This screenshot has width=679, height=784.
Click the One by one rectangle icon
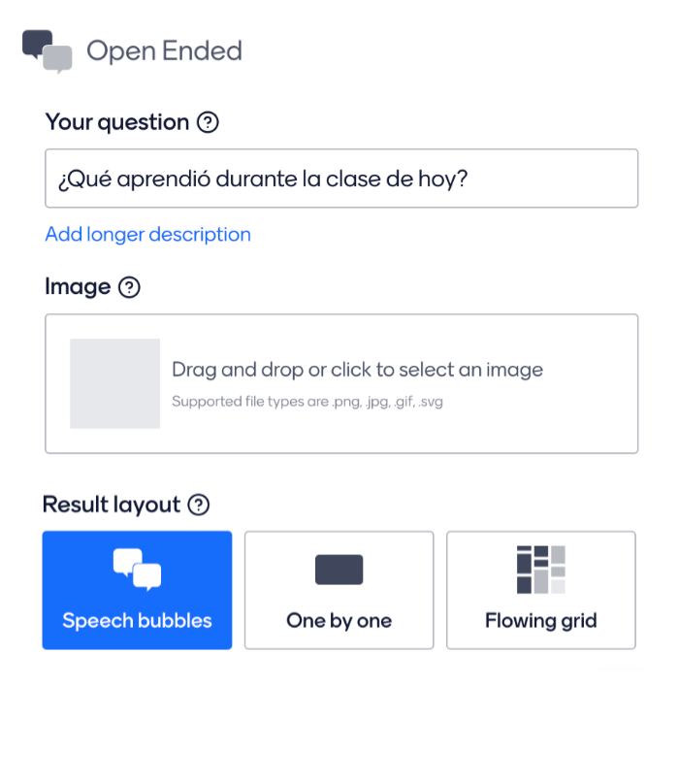click(x=339, y=570)
